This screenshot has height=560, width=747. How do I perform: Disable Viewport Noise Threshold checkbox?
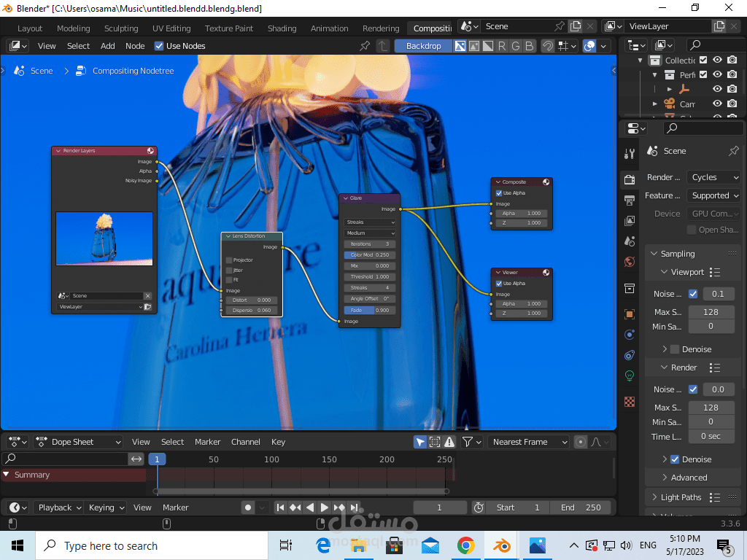(693, 294)
